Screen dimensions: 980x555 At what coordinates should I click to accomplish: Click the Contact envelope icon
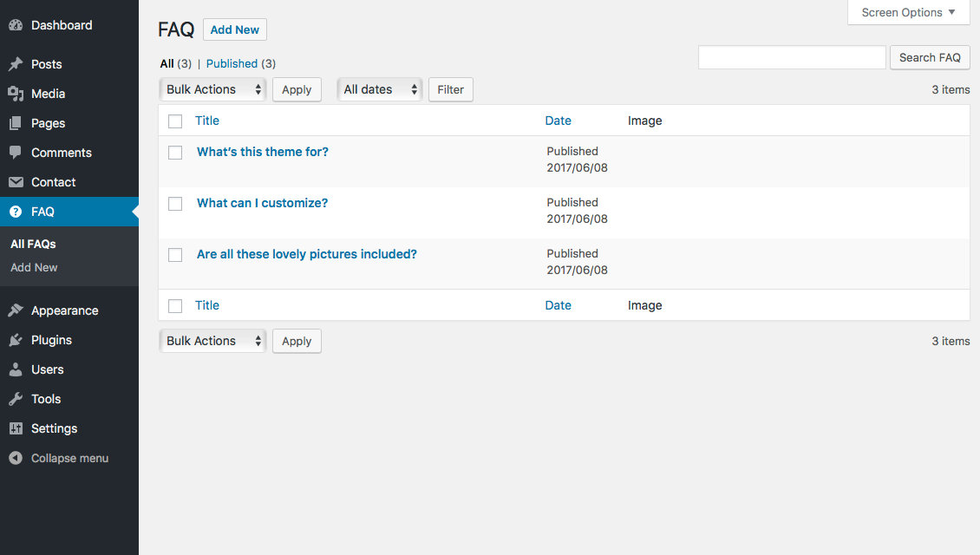[16, 182]
